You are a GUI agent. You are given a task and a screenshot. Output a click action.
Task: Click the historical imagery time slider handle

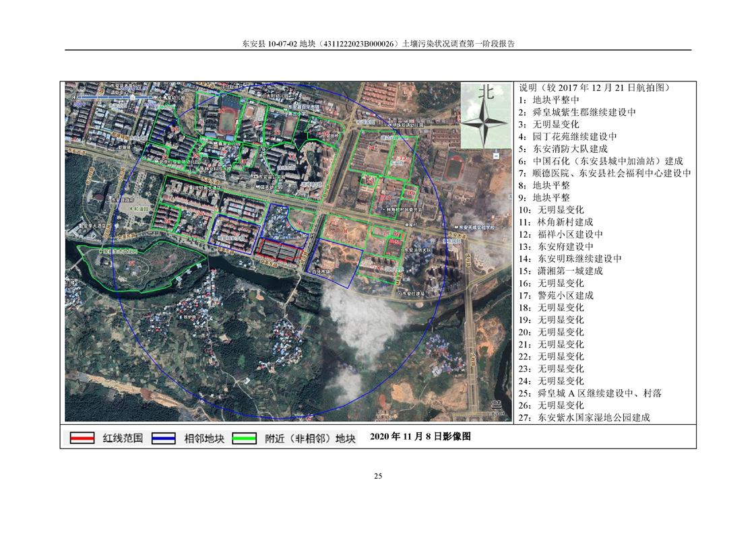pos(132,96)
